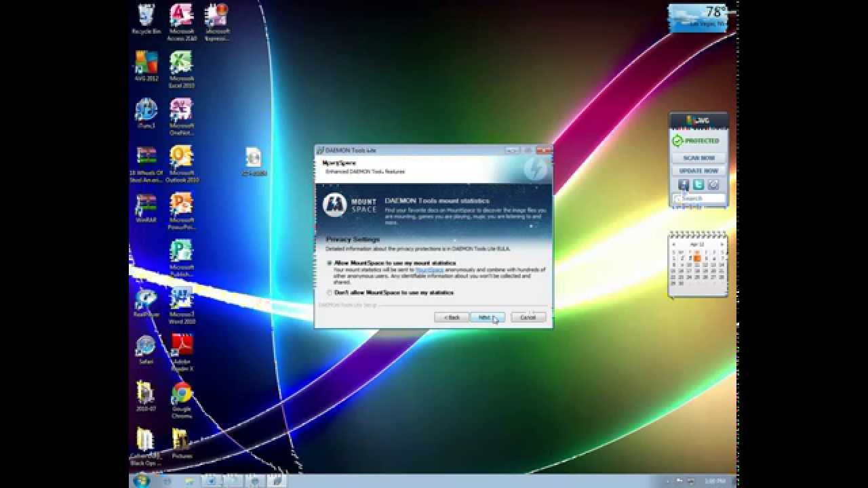
Task: Follow the MountSpace hyperlink in privacy text
Action: (429, 270)
